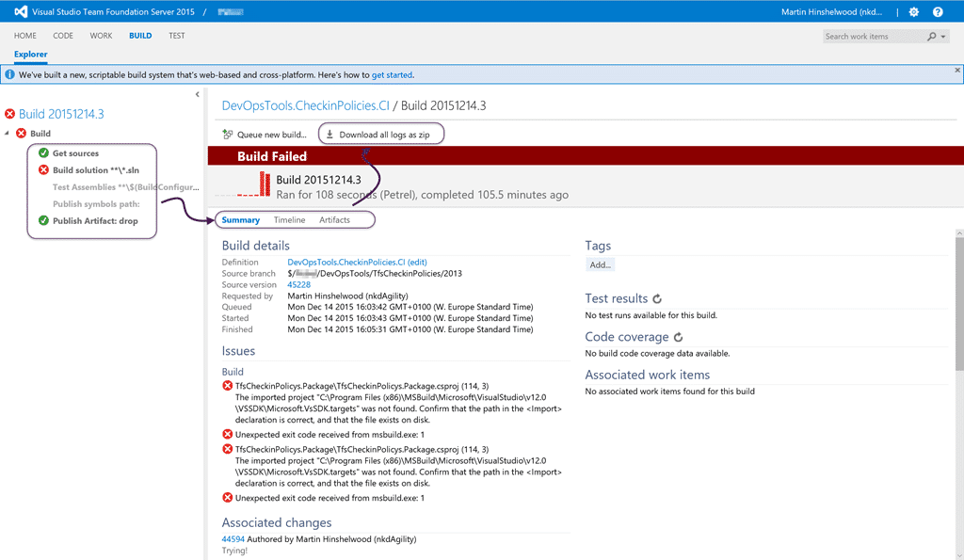The width and height of the screenshot is (964, 560).
Task: Collapse the Build tree node
Action: point(7,133)
